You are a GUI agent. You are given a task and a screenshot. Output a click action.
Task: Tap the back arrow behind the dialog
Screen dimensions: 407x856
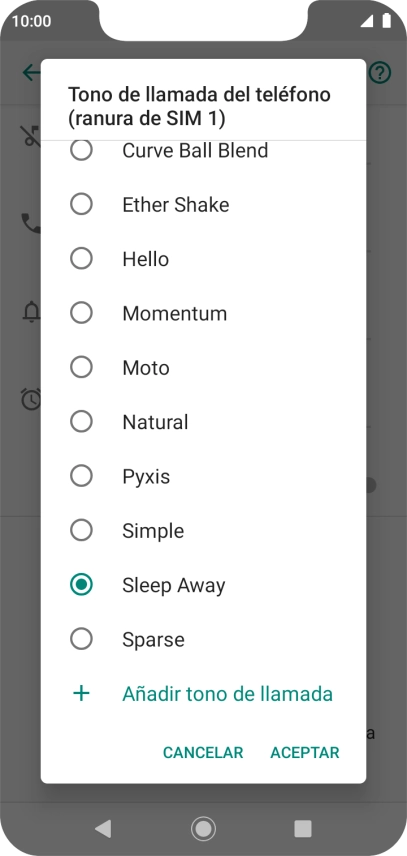pyautogui.click(x=31, y=72)
